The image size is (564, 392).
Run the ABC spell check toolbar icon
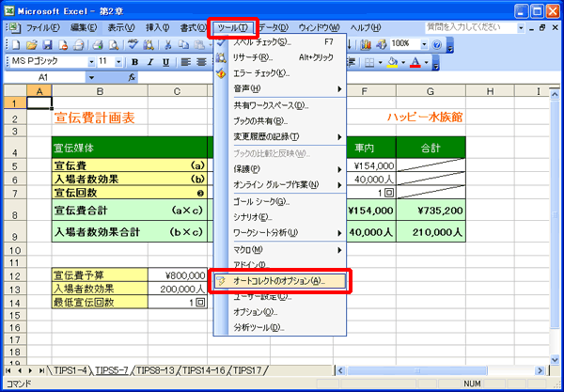(x=133, y=44)
